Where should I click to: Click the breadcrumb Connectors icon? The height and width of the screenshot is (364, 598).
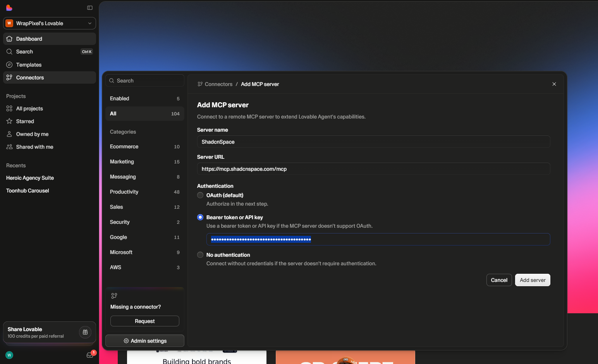tap(200, 84)
